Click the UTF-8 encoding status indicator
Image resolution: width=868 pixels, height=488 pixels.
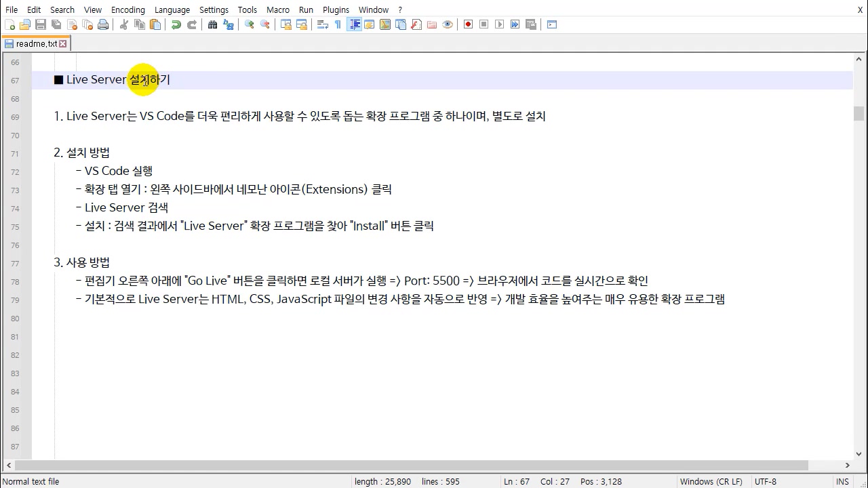765,481
